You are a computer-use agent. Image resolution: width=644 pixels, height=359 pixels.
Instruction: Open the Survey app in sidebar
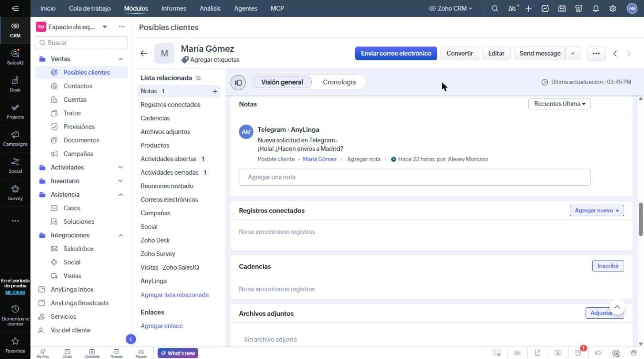[15, 192]
